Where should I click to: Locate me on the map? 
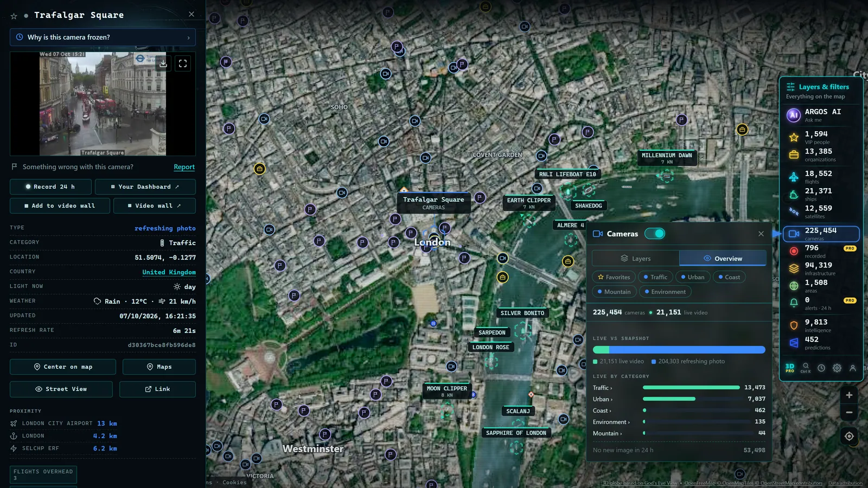pyautogui.click(x=849, y=436)
